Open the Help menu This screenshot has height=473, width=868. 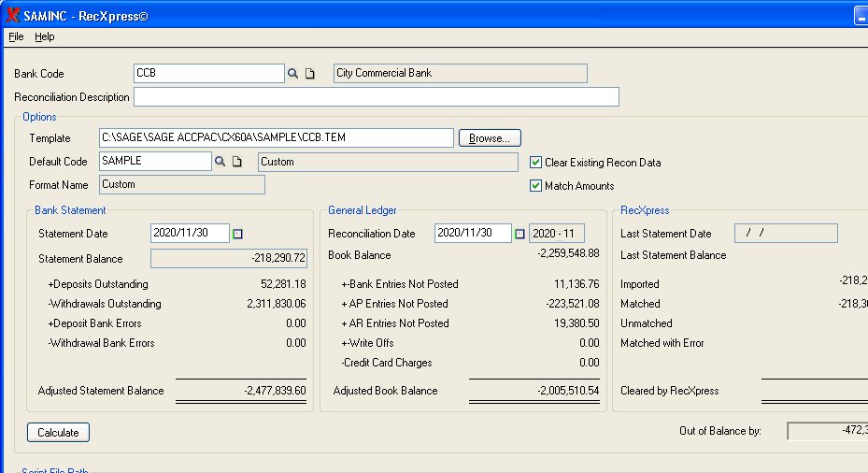click(45, 36)
